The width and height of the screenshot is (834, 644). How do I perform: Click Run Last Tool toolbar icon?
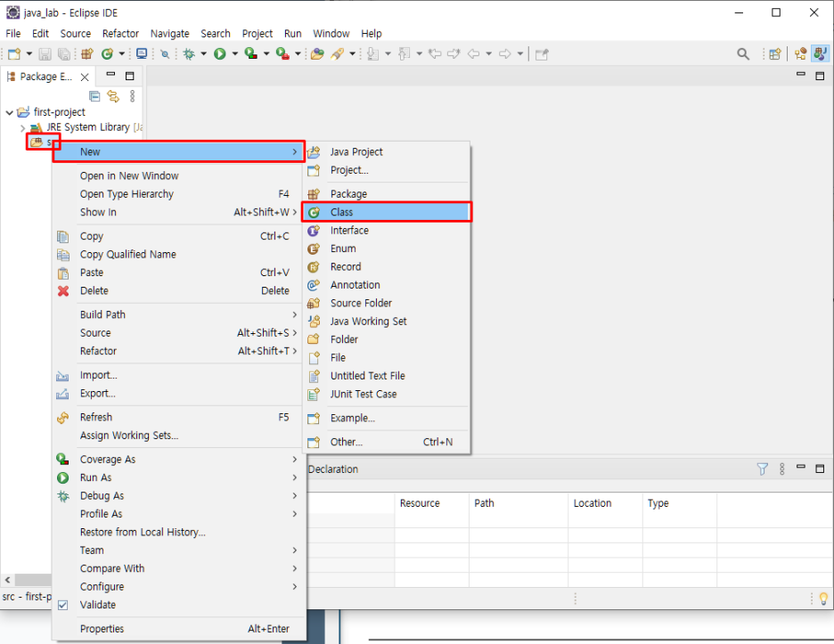coord(282,53)
